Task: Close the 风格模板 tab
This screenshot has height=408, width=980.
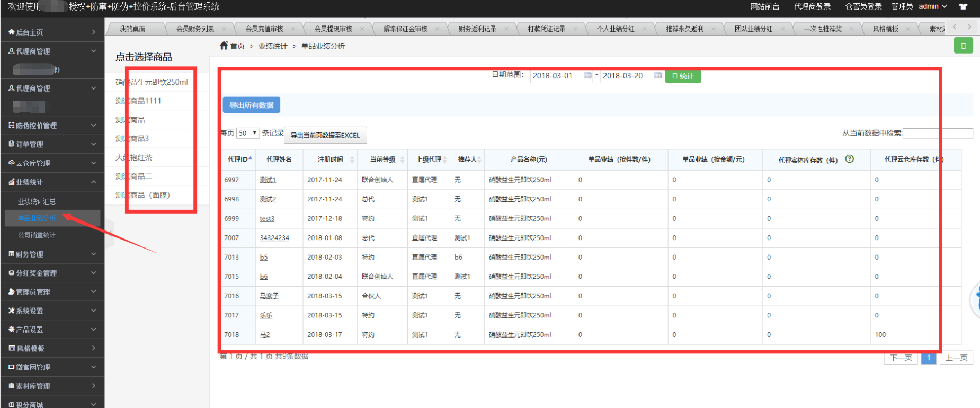Action: pos(908,29)
